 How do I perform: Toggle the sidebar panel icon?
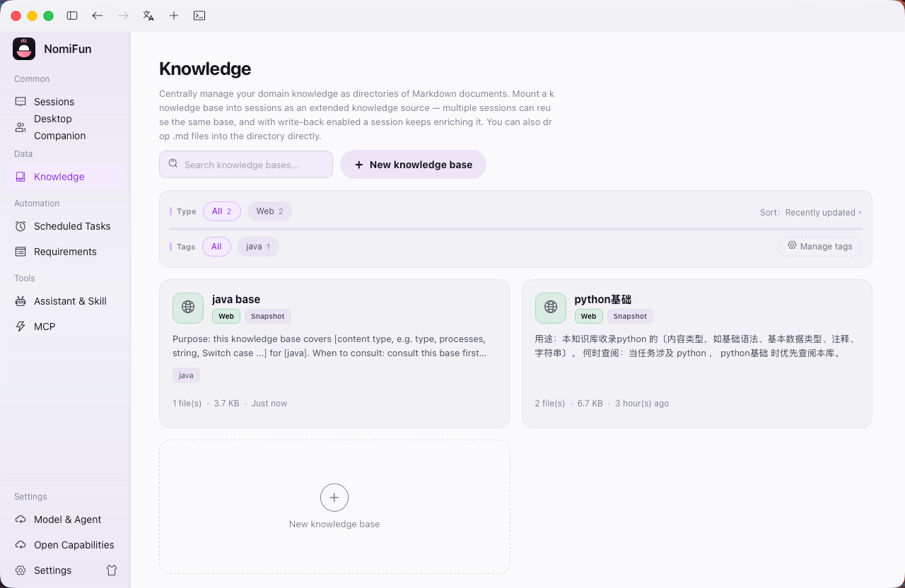point(72,16)
